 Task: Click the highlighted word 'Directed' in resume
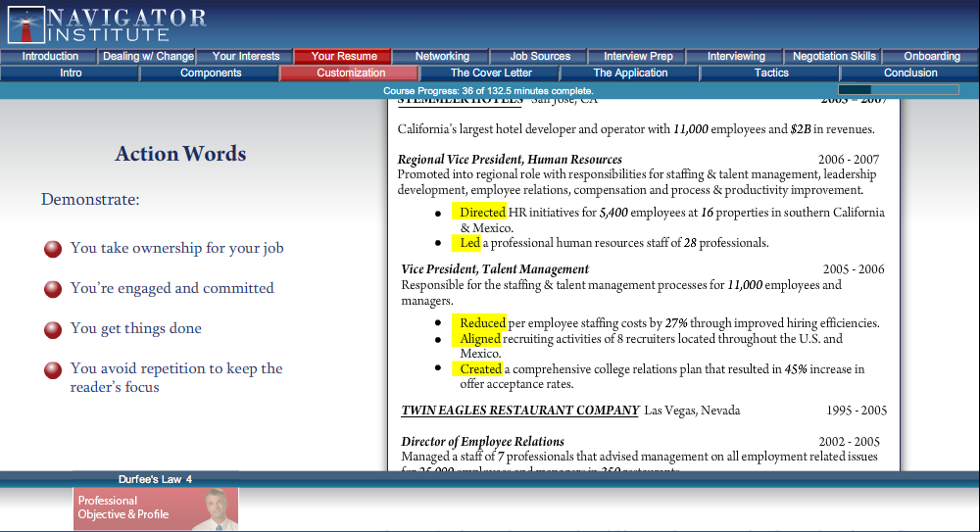pos(481,212)
